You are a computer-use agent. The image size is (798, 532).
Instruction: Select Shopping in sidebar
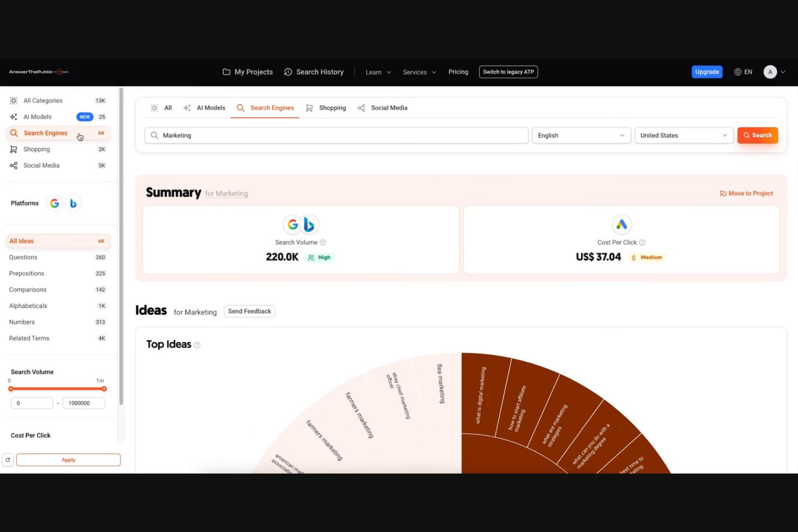tap(58, 149)
